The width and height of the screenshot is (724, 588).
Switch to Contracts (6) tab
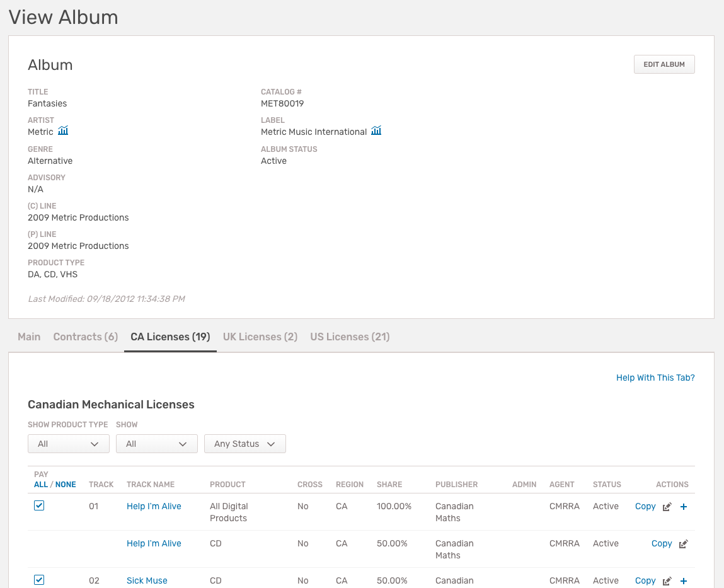coord(86,337)
